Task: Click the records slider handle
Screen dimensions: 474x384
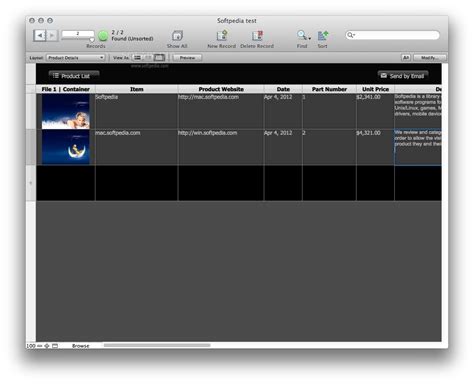Action: click(92, 40)
